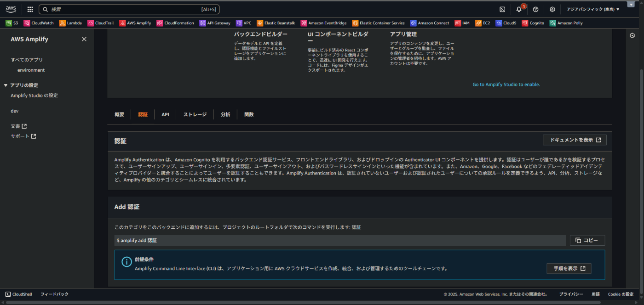Open the サポート external link
The height and width of the screenshot is (305, 644).
pyautogui.click(x=23, y=136)
